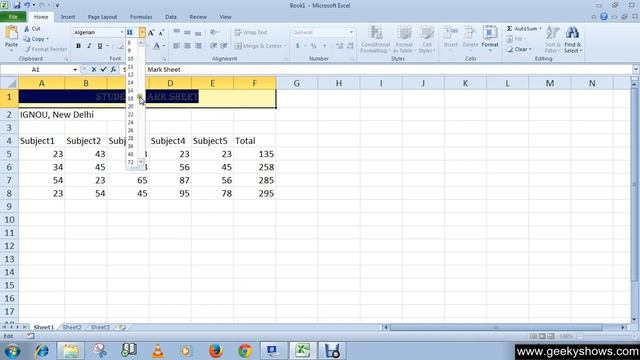The height and width of the screenshot is (360, 640).
Task: Align text to the left
Action: coord(176,46)
